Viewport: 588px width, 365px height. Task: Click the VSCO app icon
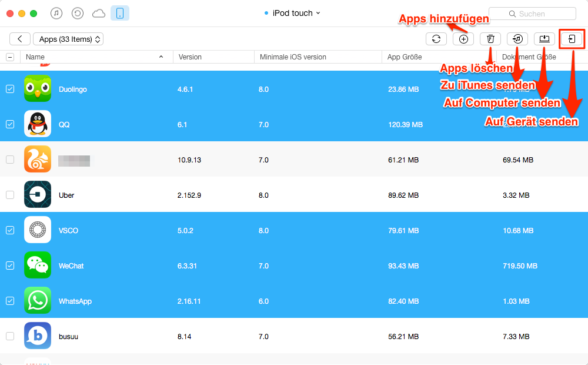click(x=38, y=230)
